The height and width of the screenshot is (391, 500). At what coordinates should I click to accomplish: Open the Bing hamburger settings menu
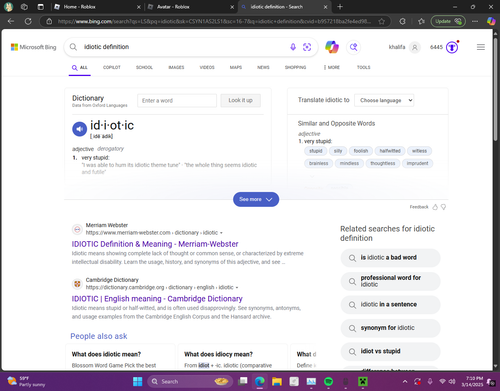pyautogui.click(x=481, y=47)
